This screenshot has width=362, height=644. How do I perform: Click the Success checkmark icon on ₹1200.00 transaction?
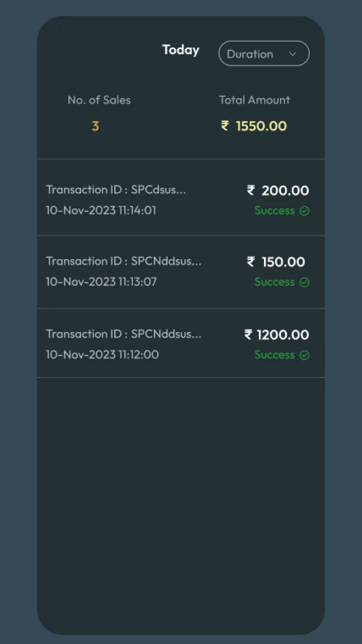tap(304, 355)
